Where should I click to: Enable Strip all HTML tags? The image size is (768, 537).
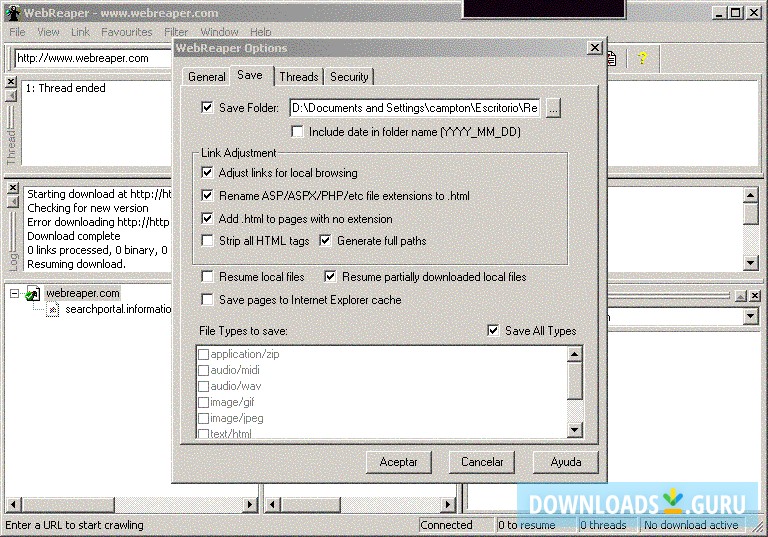tap(207, 241)
